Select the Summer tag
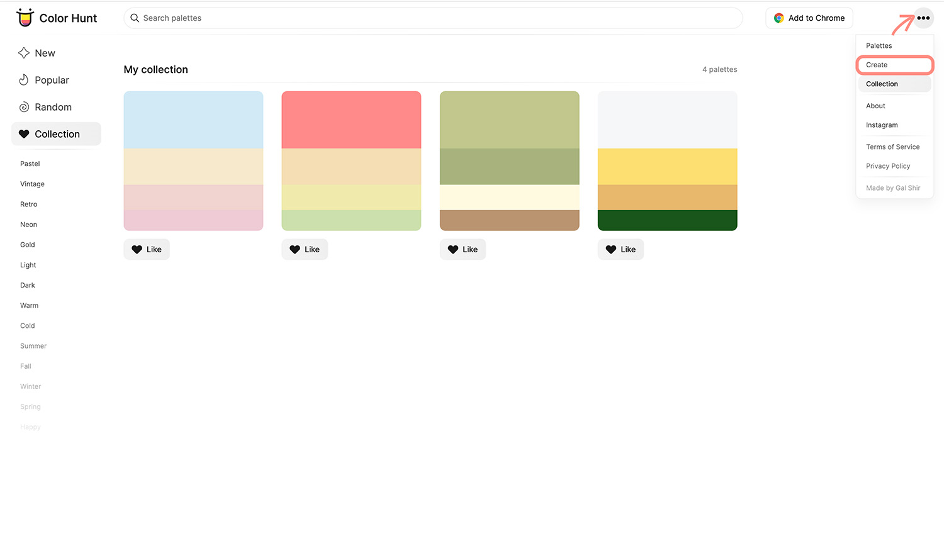 click(33, 346)
